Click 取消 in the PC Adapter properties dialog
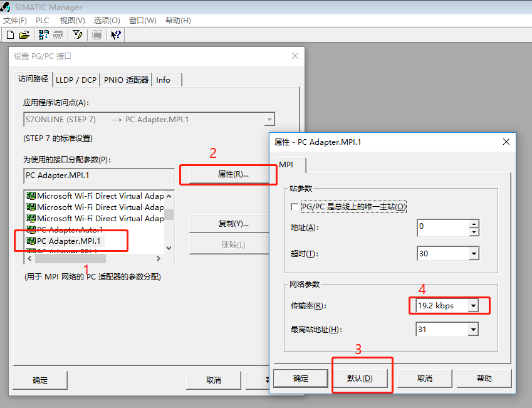Image resolution: width=532 pixels, height=408 pixels. pos(425,379)
